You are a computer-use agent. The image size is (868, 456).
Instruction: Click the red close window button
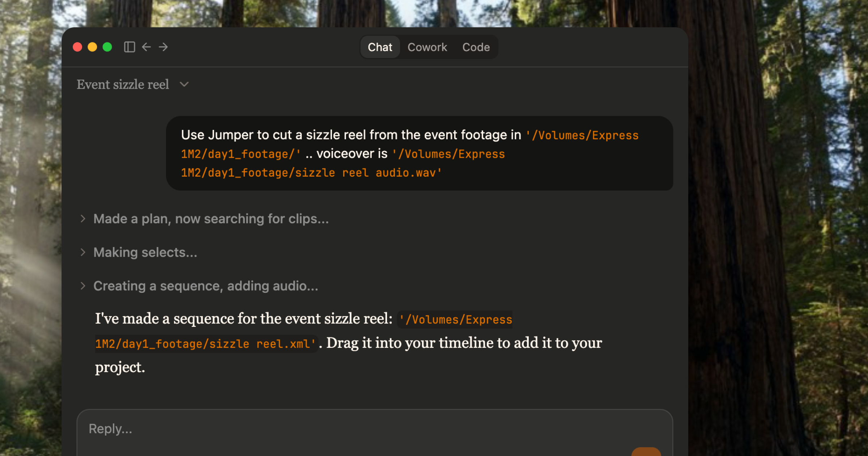click(77, 47)
